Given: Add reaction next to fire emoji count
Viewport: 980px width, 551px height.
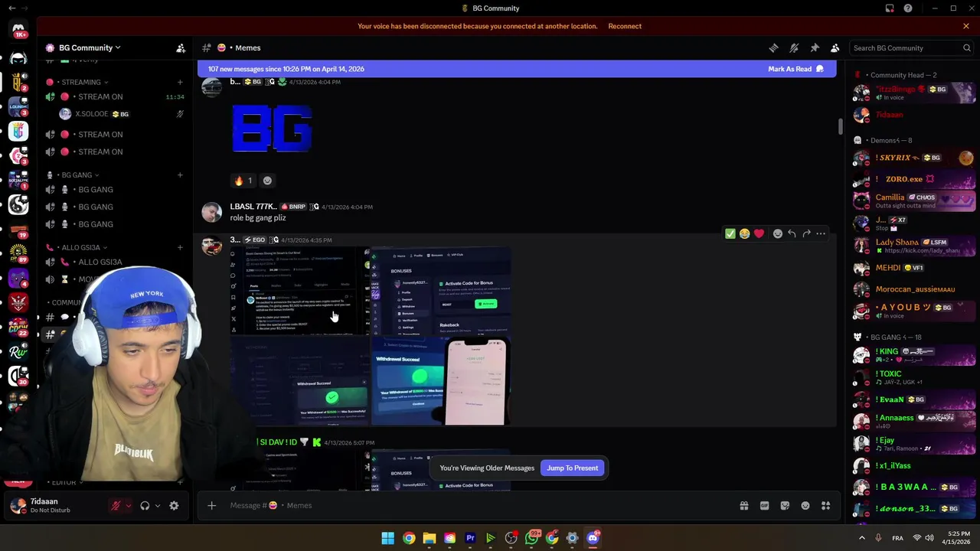Looking at the screenshot, I should 267,181.
